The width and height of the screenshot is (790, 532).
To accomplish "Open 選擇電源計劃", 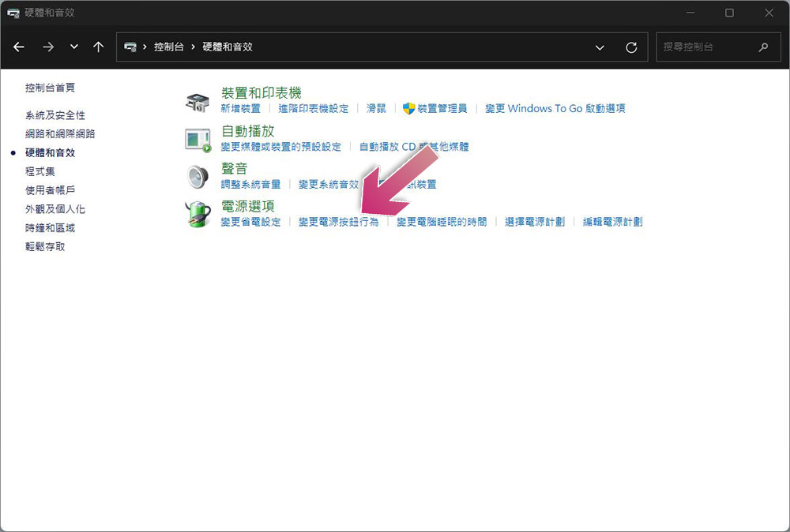I will click(535, 222).
